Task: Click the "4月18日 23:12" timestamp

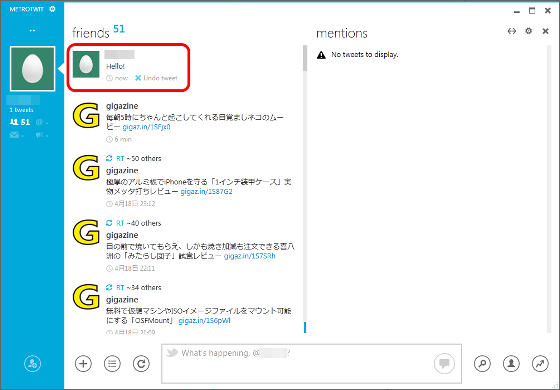Action: point(131,204)
